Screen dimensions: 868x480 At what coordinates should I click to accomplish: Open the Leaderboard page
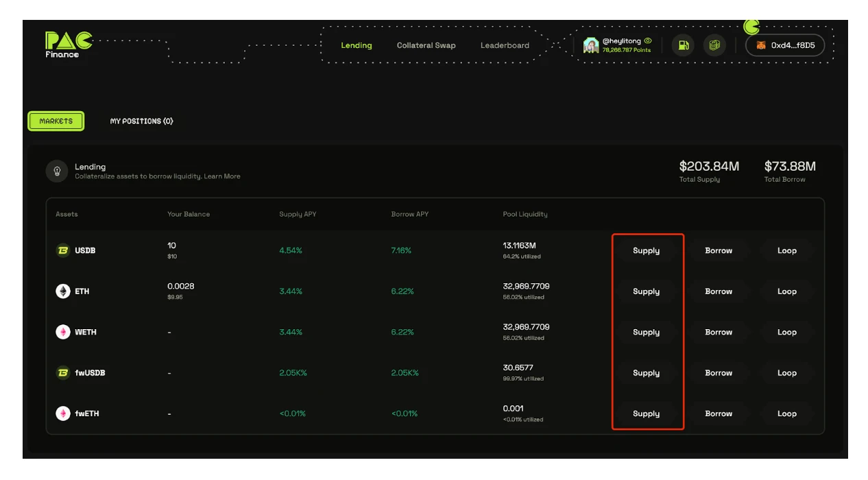pos(505,45)
